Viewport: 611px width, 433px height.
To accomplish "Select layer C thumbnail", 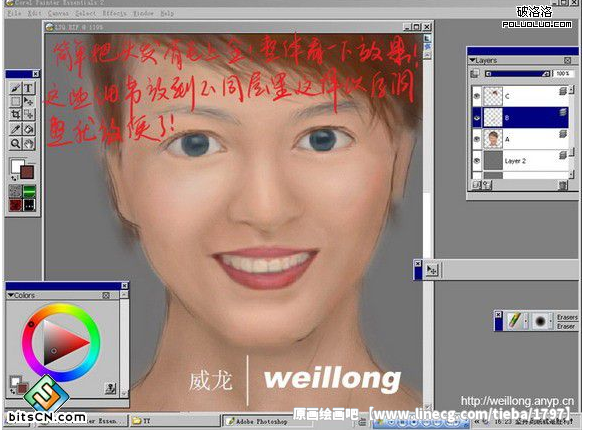I will click(x=493, y=96).
